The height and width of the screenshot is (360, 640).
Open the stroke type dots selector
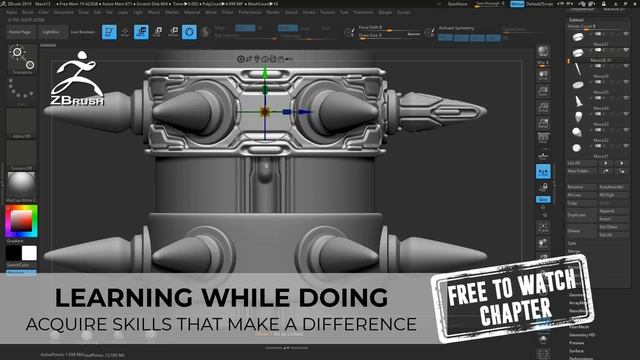click(22, 92)
